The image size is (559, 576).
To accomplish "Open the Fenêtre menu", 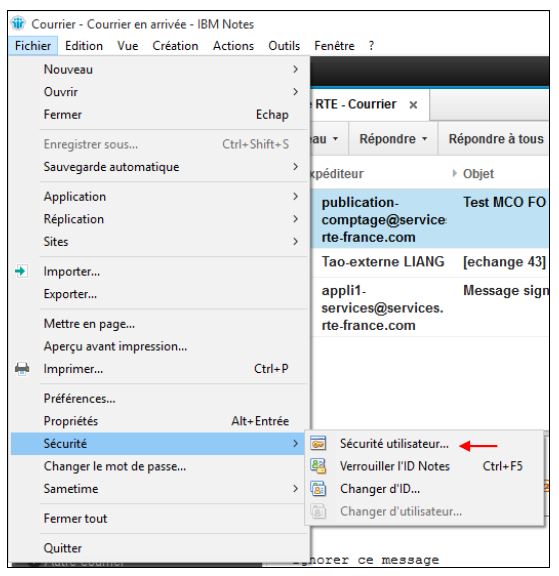I will click(x=334, y=46).
